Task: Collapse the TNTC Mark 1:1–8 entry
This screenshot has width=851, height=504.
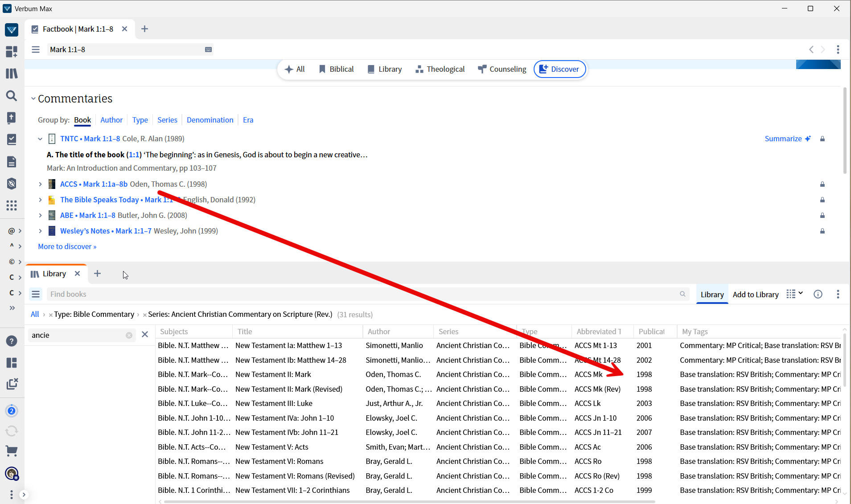Action: 40,139
